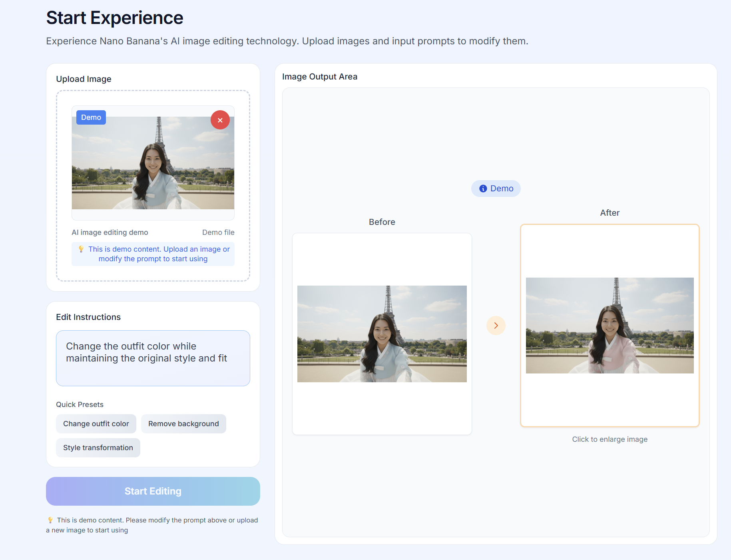The height and width of the screenshot is (560, 731).
Task: Click the lightbulb icon in the blue upload hint
Action: pos(81,249)
